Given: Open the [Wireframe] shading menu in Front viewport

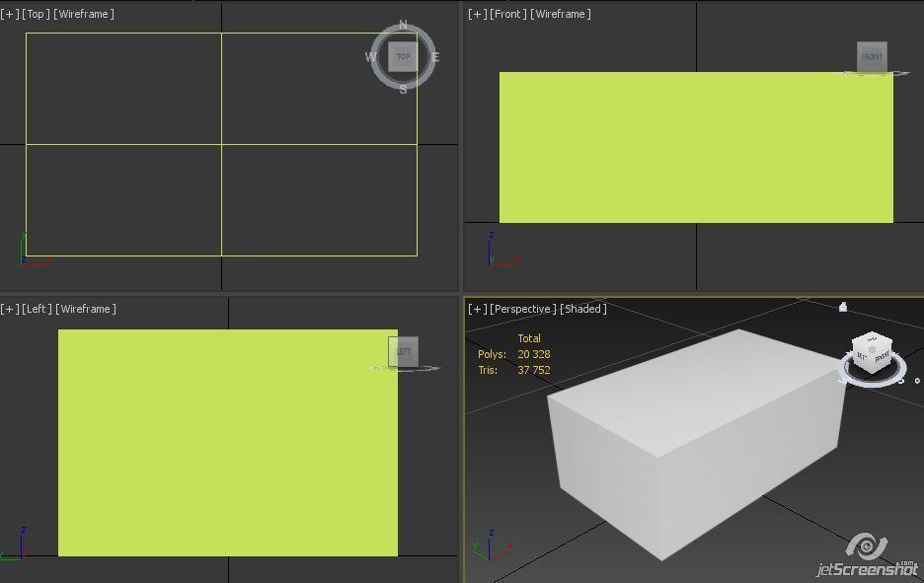Looking at the screenshot, I should [561, 14].
